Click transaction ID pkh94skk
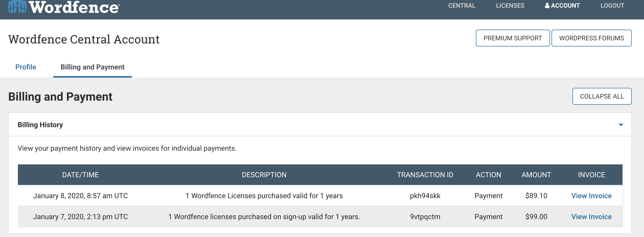 pyautogui.click(x=425, y=196)
